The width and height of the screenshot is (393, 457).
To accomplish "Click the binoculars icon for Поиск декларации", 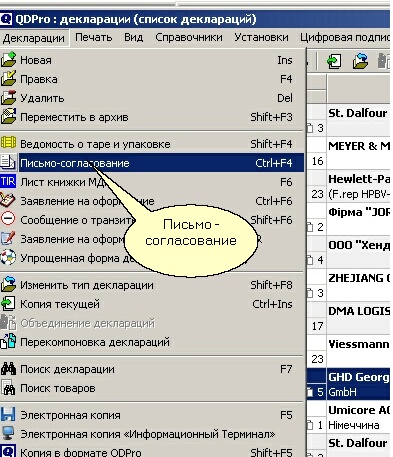I will [8, 369].
